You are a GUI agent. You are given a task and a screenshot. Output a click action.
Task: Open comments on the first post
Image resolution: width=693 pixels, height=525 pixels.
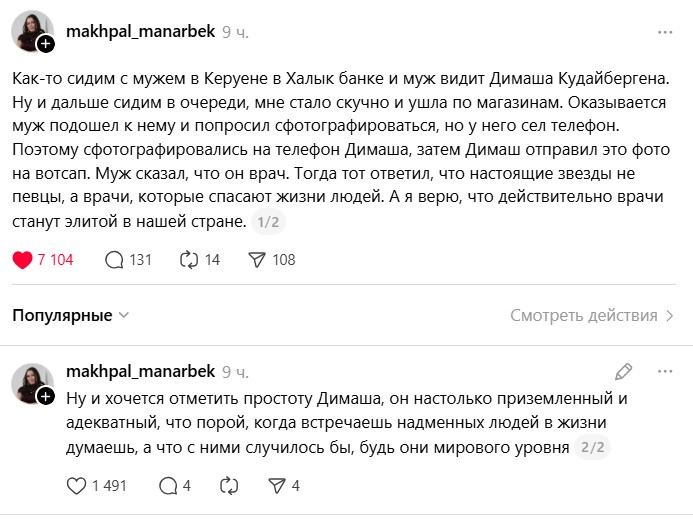coord(114,260)
